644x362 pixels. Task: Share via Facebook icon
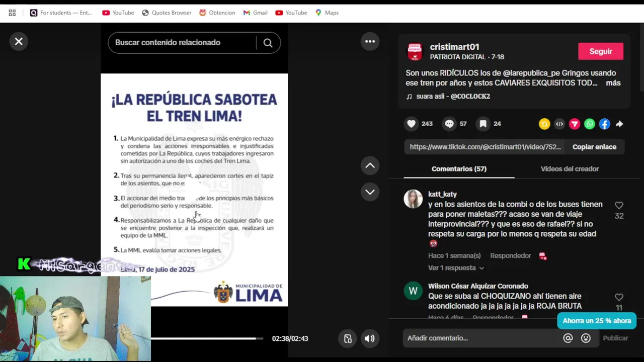pos(605,124)
